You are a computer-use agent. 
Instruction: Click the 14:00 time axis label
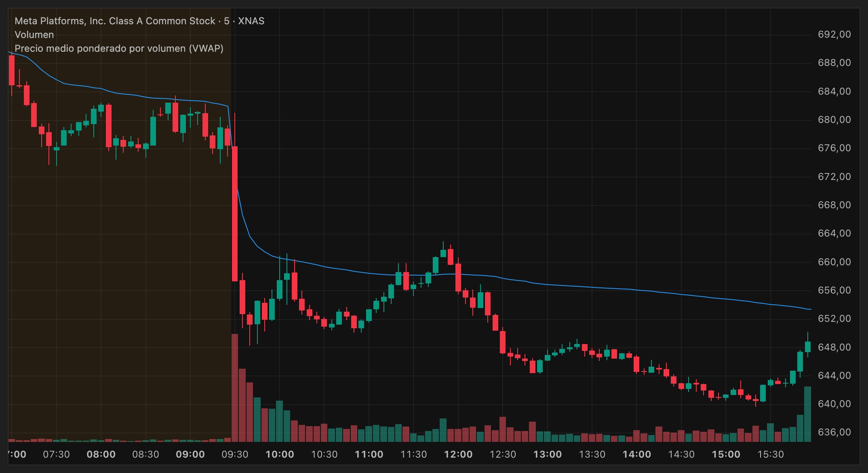(x=637, y=454)
